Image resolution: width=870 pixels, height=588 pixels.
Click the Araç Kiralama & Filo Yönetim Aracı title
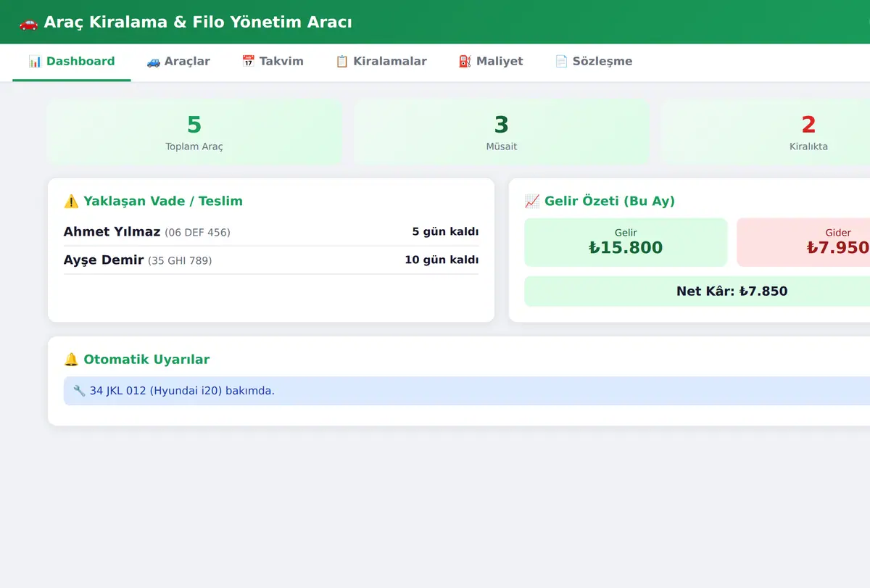(198, 22)
